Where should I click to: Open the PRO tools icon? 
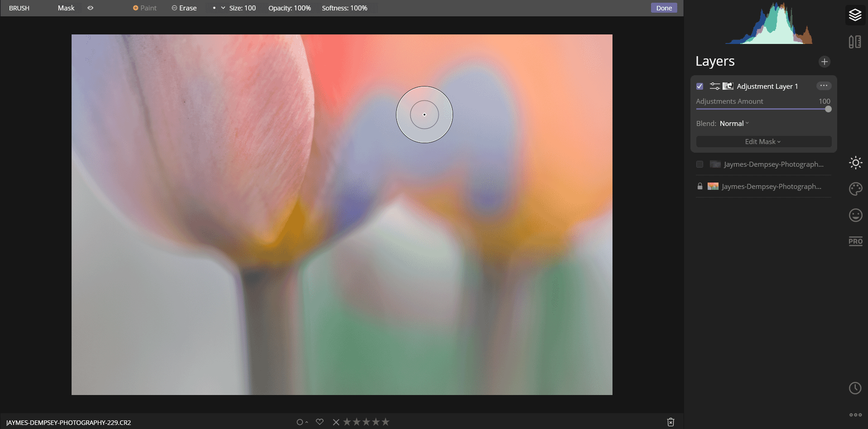[x=855, y=241]
